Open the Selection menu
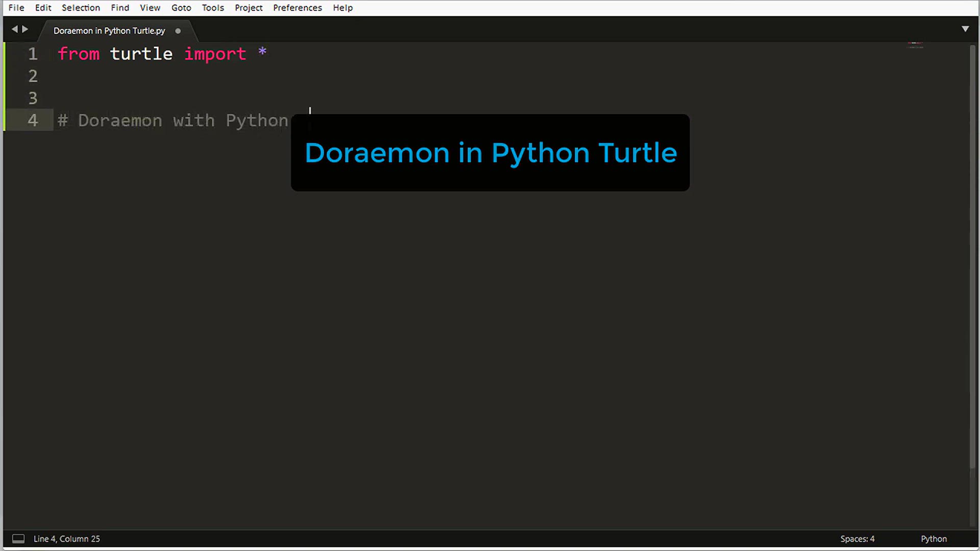Image resolution: width=980 pixels, height=551 pixels. [81, 8]
